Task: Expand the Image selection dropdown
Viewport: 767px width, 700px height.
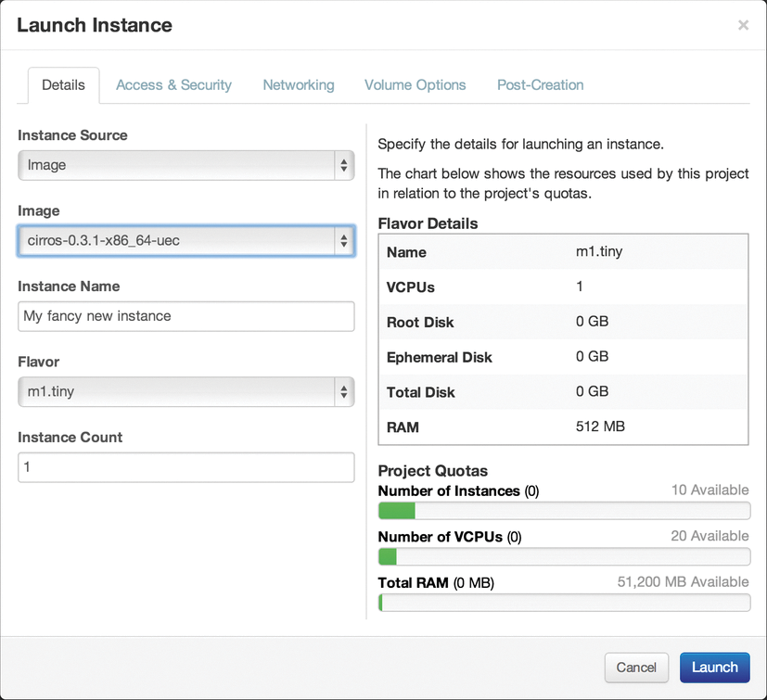Action: 185,241
